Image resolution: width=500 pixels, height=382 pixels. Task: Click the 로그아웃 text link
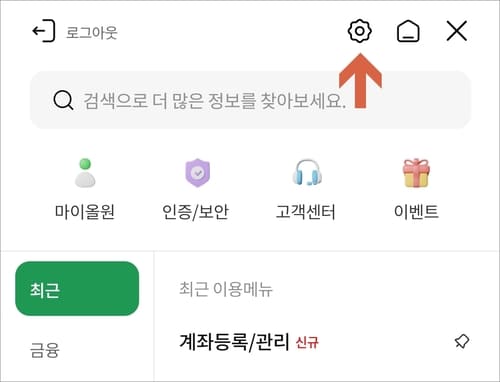92,33
